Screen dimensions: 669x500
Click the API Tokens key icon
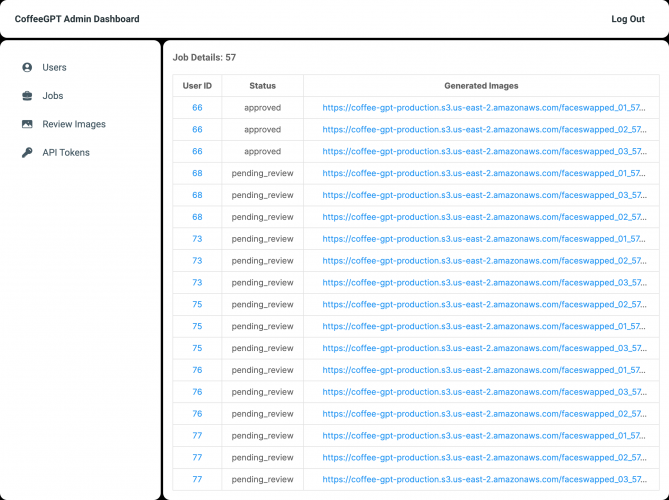27,153
